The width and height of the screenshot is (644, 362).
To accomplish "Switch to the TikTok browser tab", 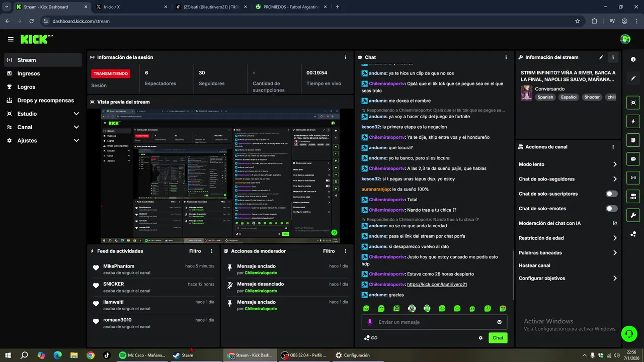I will (211, 7).
